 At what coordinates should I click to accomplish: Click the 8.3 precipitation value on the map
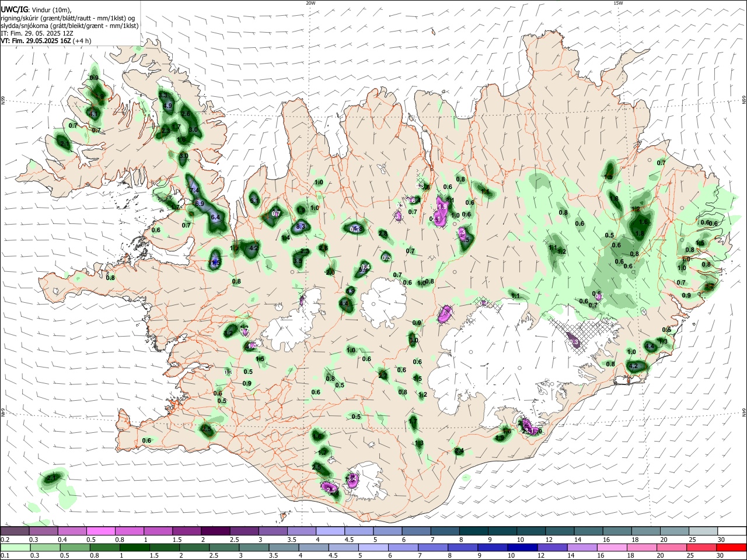pyautogui.click(x=301, y=226)
